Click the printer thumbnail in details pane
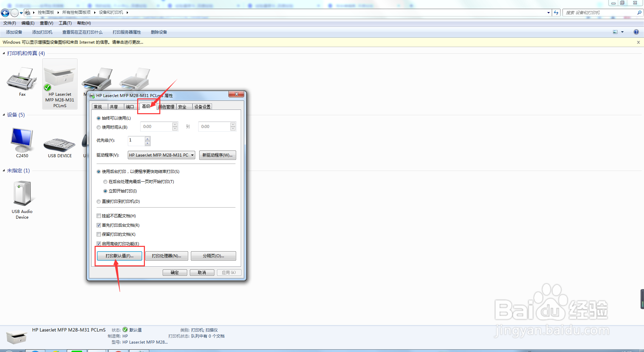Viewport: 644px width, 352px height. pyautogui.click(x=16, y=338)
